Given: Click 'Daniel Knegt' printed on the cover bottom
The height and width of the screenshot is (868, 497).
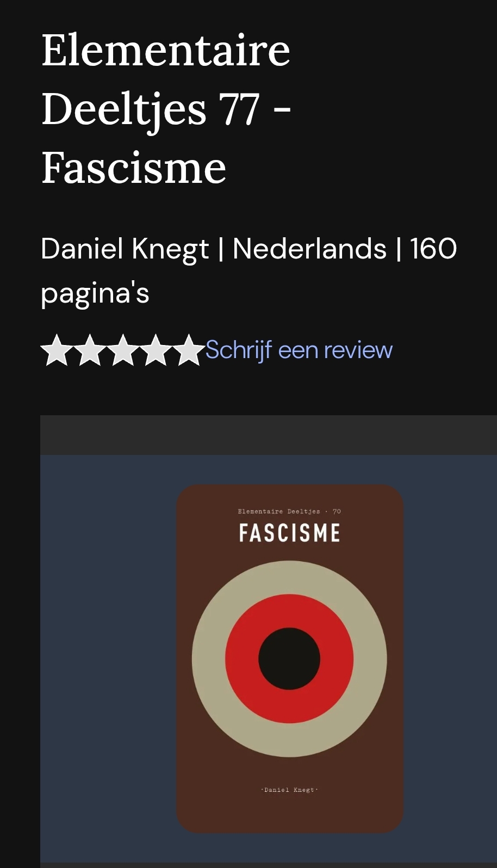Looking at the screenshot, I should (x=289, y=790).
